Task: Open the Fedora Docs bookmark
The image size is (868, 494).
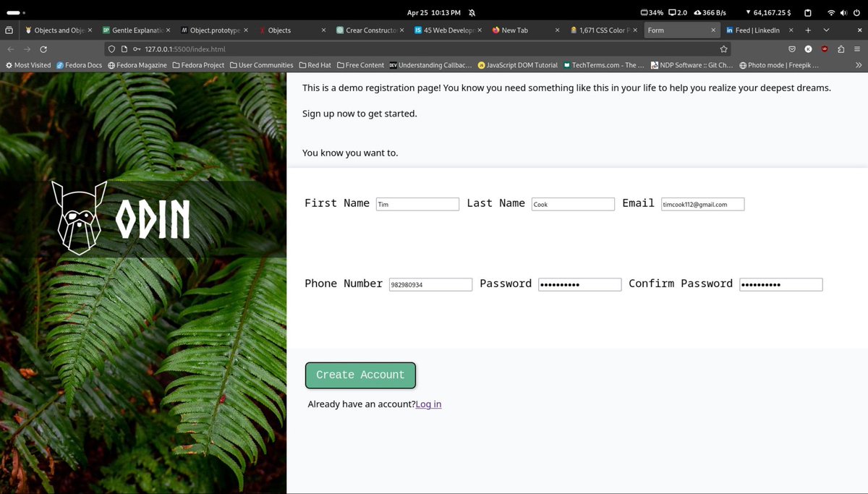Action: pos(79,65)
